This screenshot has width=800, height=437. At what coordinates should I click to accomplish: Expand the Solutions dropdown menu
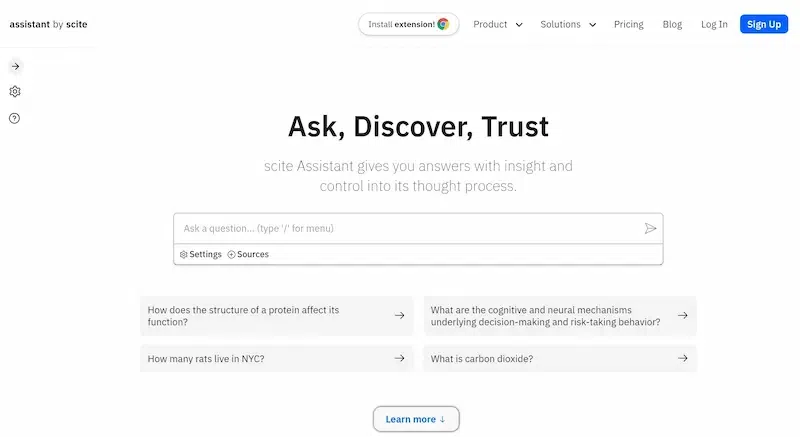(568, 24)
